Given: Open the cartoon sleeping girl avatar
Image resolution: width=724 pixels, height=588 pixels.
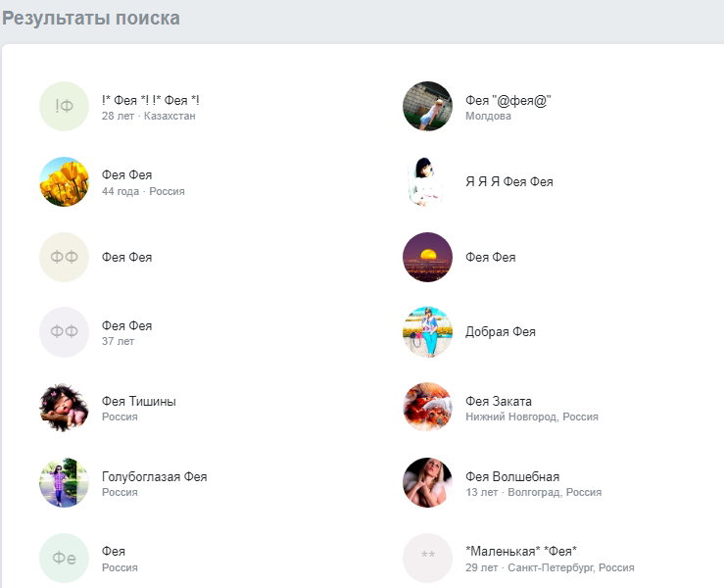Looking at the screenshot, I should point(64,408).
